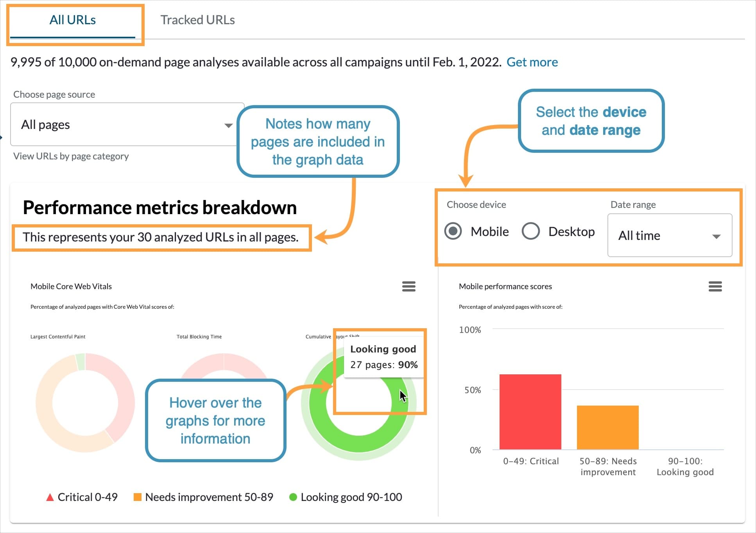Viewport: 756px width, 533px height.
Task: Select the Desktop device radio button
Action: (x=531, y=231)
